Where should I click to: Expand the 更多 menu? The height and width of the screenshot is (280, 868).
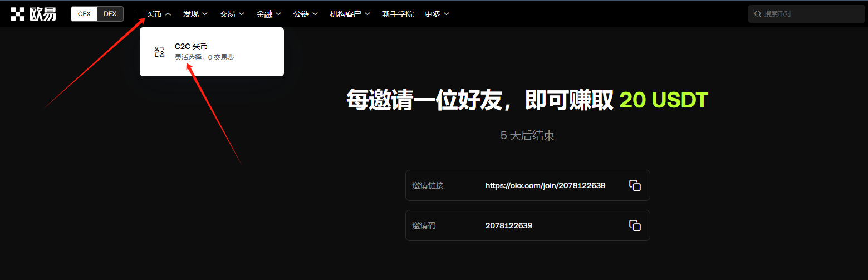437,14
